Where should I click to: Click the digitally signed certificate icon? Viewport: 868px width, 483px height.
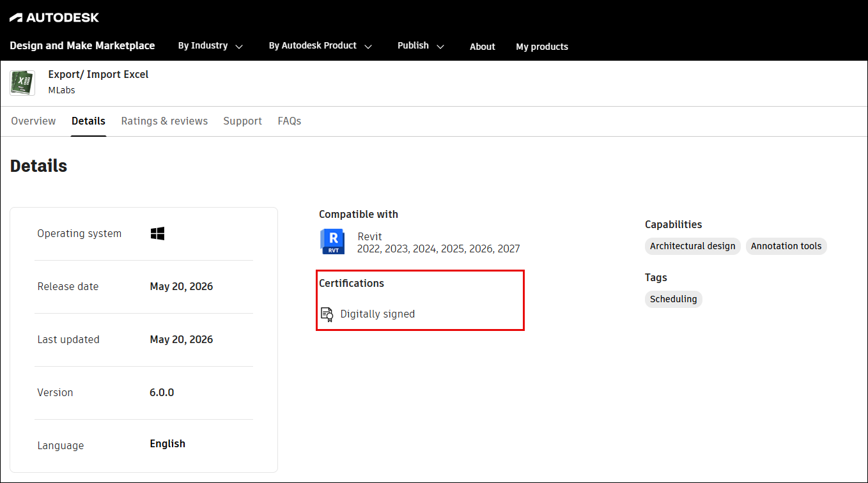[327, 314]
